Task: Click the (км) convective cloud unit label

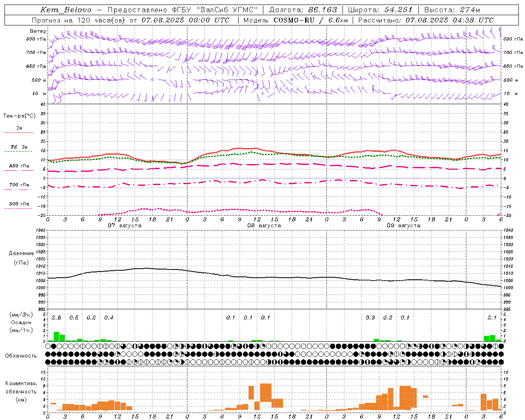Action: pos(21,399)
